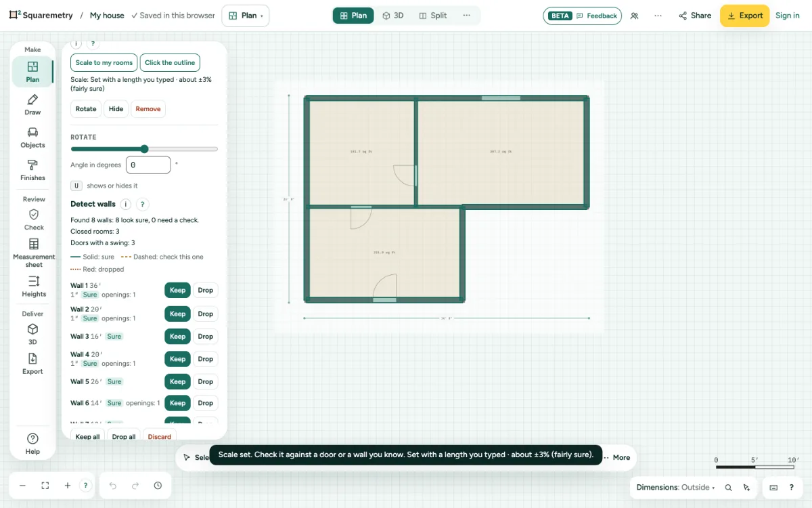812x508 pixels.
Task: Open the keyboard shortcuts icon
Action: [773, 488]
